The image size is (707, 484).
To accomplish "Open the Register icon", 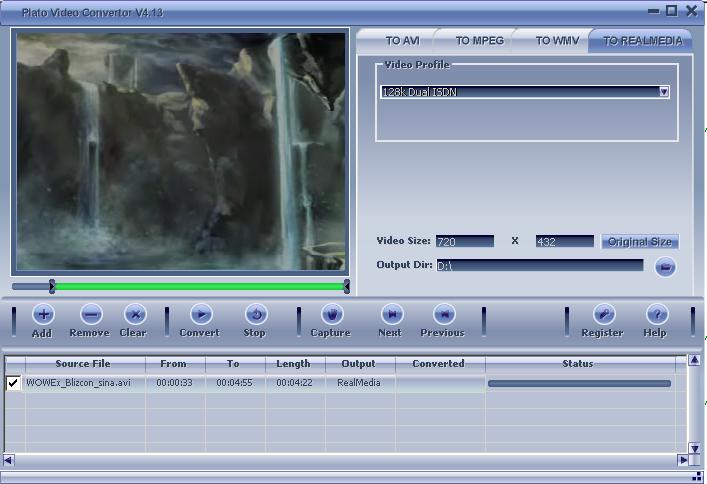I will [604, 314].
